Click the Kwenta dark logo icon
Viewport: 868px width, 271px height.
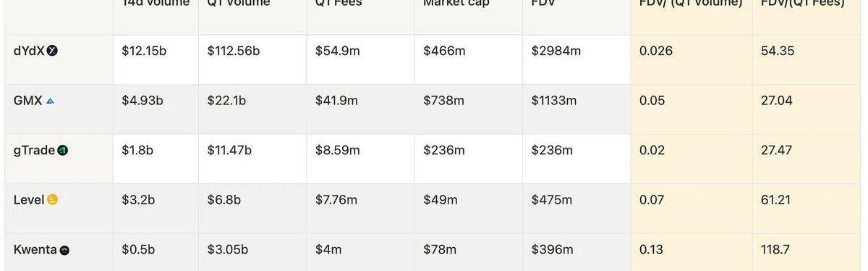[x=65, y=250]
